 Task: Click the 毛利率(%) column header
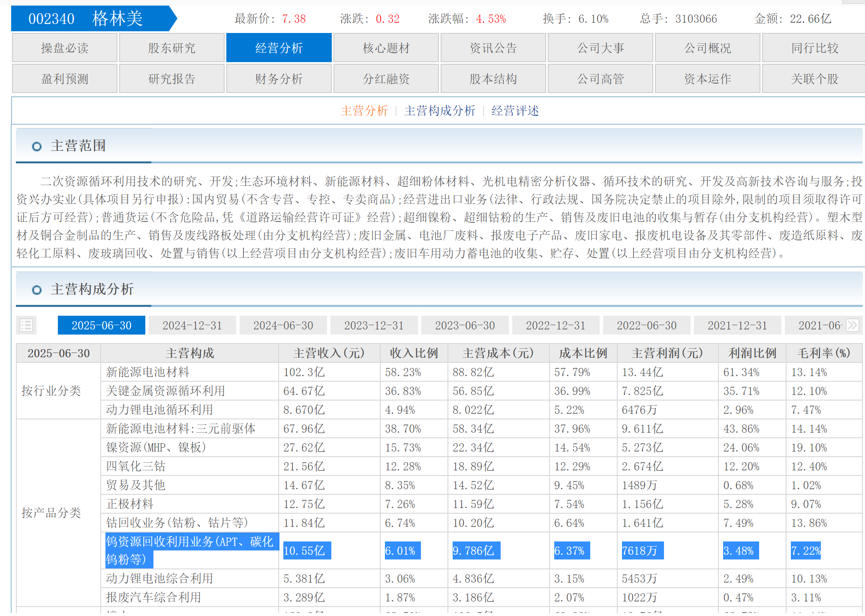click(824, 353)
